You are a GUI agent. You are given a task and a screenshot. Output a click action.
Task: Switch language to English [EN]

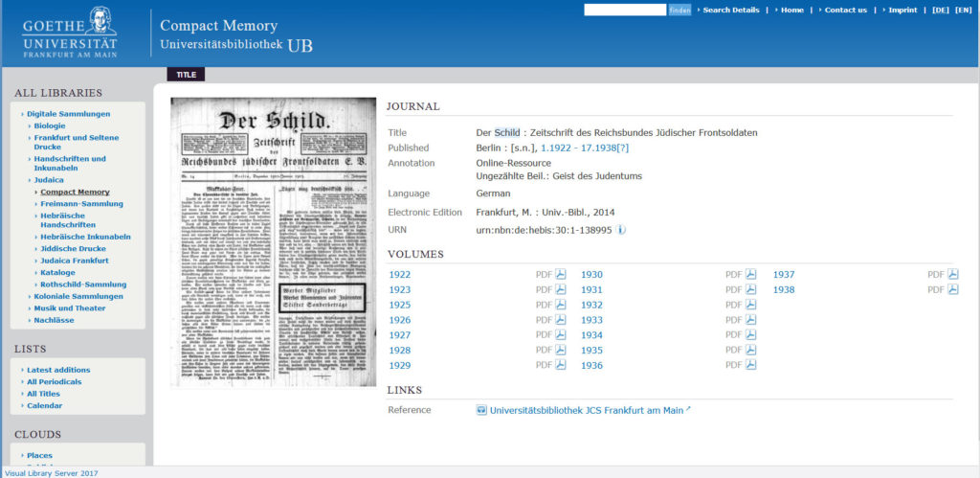point(963,10)
